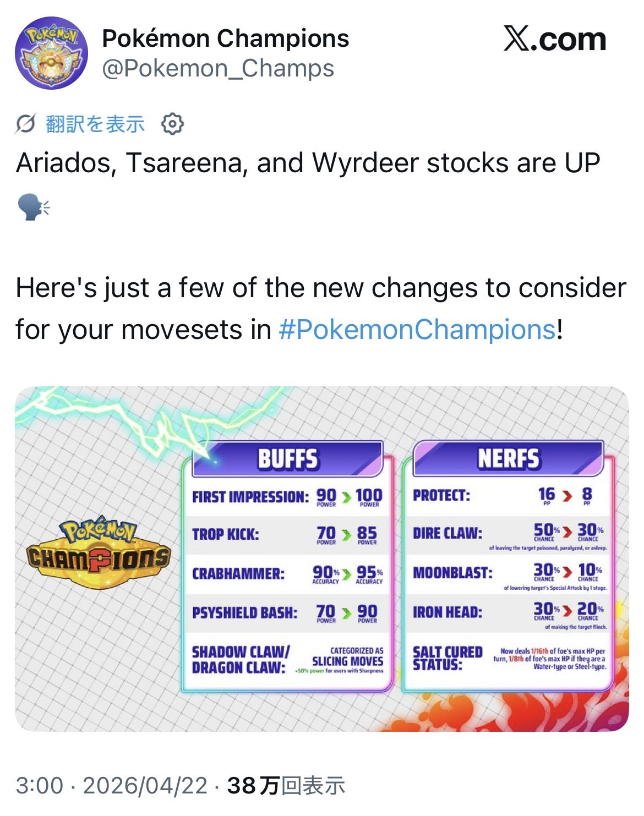644x816 pixels.
Task: Click the X.com logo
Action: [554, 40]
